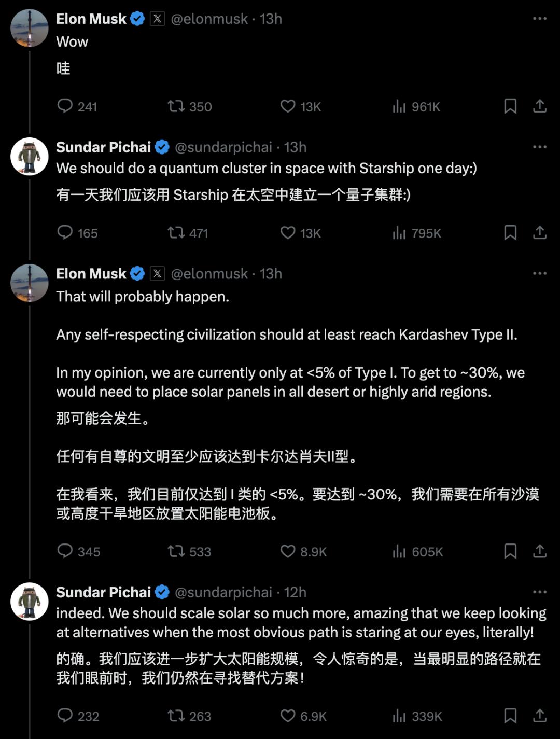560x739 pixels.
Task: Bookmark Elon Musk's "Wow" tweet
Action: point(510,106)
